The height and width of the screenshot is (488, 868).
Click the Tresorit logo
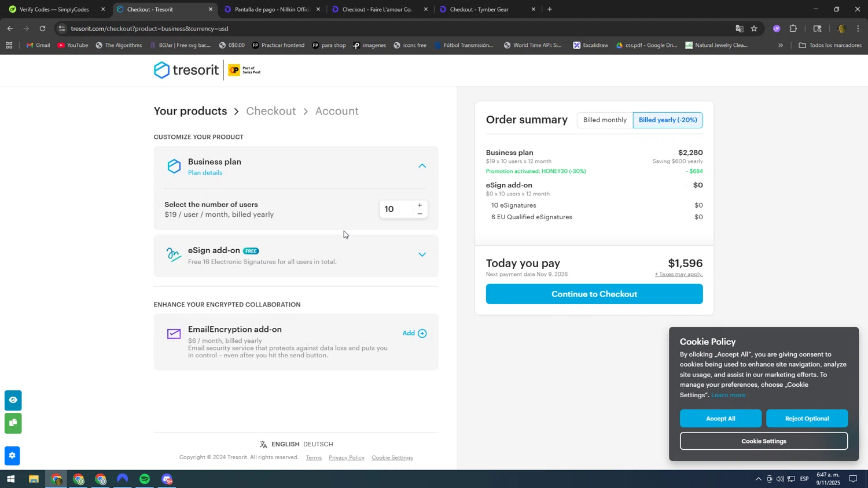[x=186, y=70]
